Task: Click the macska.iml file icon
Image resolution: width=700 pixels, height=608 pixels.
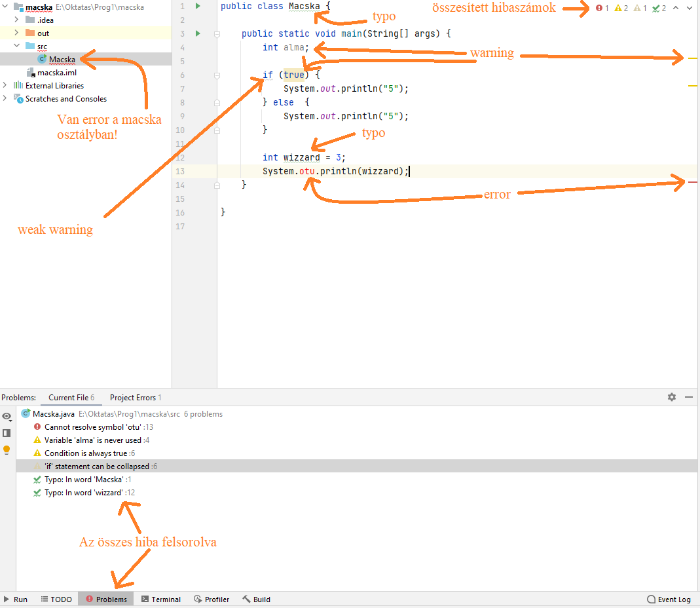Action: pos(31,72)
